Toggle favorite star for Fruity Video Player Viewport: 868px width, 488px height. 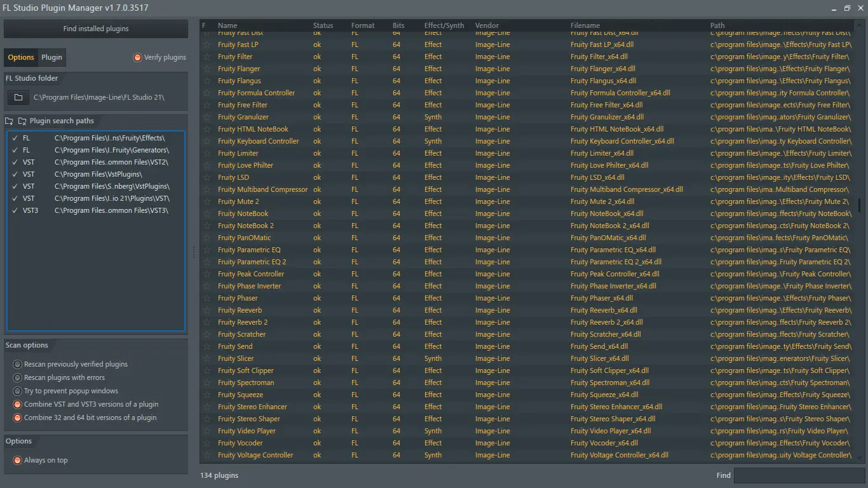(207, 431)
